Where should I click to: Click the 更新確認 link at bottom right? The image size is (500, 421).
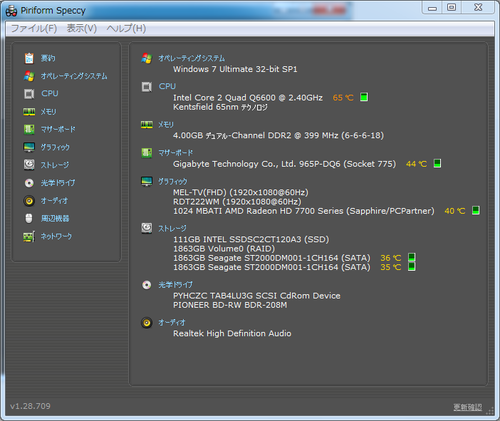468,407
